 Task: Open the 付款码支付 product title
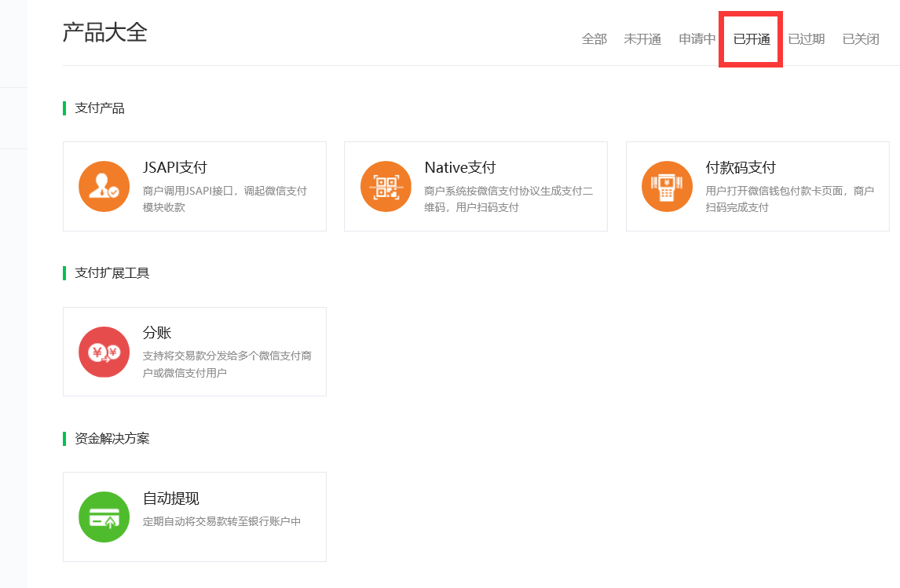741,167
